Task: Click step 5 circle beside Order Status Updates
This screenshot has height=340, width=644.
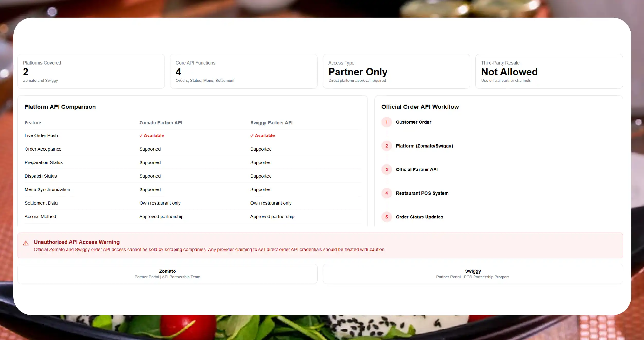Action: point(387,217)
